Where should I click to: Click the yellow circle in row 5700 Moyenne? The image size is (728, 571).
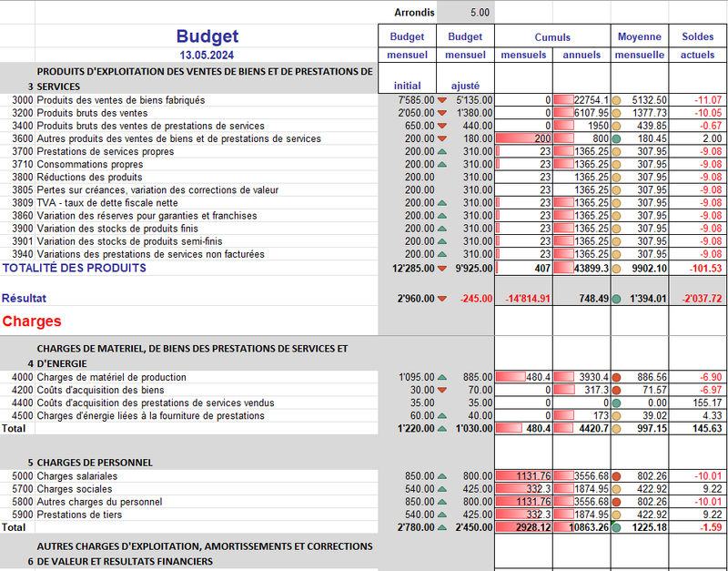click(x=617, y=489)
